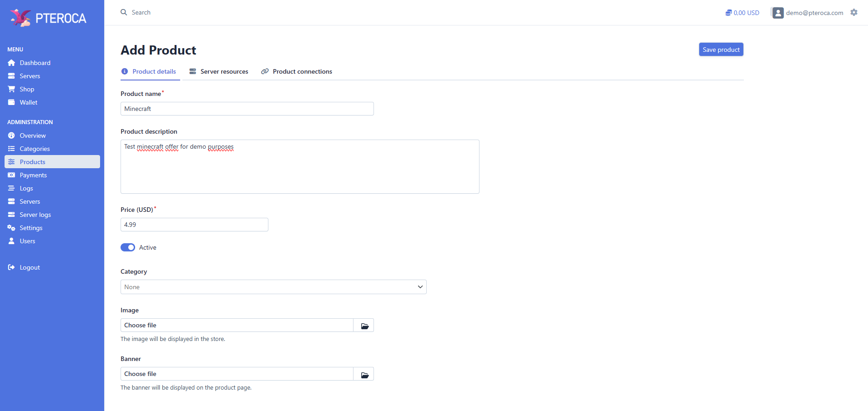The image size is (868, 411).
Task: Switch to Product connections tab
Action: coord(297,71)
